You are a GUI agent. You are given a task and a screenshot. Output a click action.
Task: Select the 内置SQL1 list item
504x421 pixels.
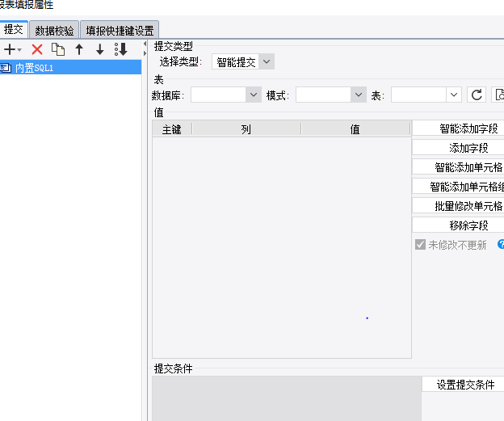tap(70, 68)
